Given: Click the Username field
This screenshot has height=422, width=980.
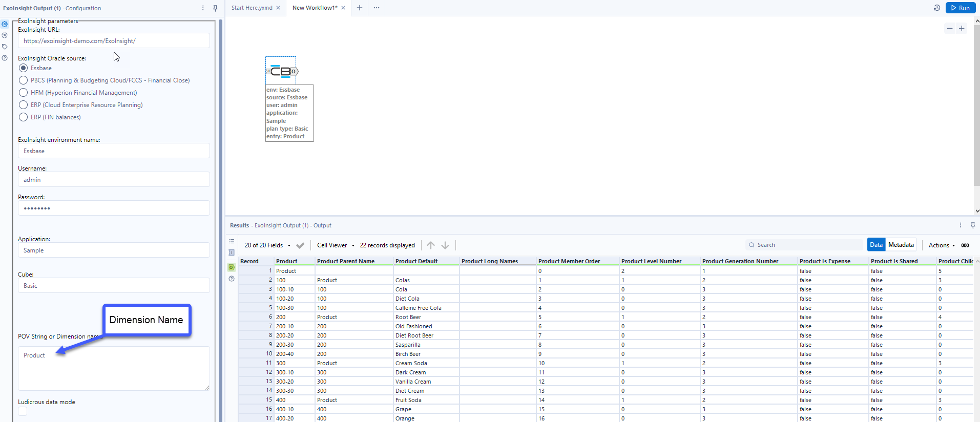Looking at the screenshot, I should coord(114,180).
